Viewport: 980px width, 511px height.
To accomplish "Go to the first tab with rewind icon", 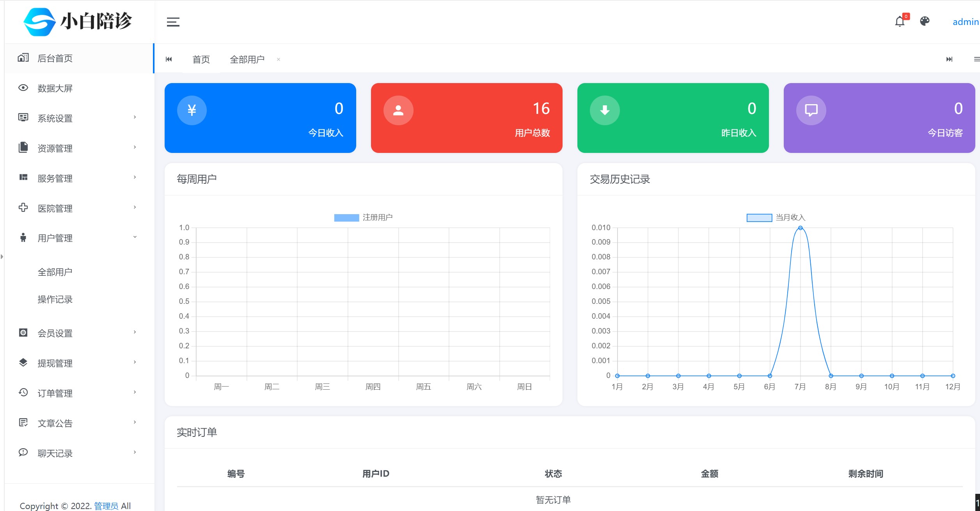I will tap(169, 59).
